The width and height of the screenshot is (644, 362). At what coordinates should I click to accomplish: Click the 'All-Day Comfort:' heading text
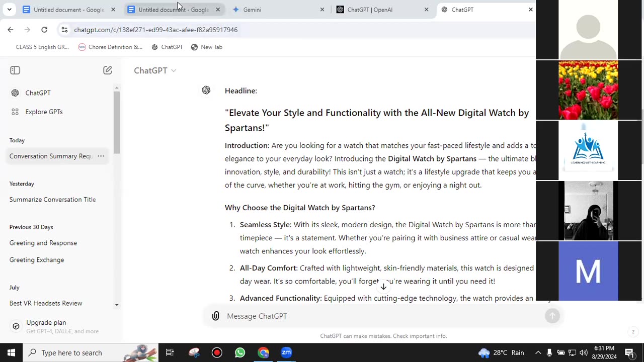(x=269, y=268)
